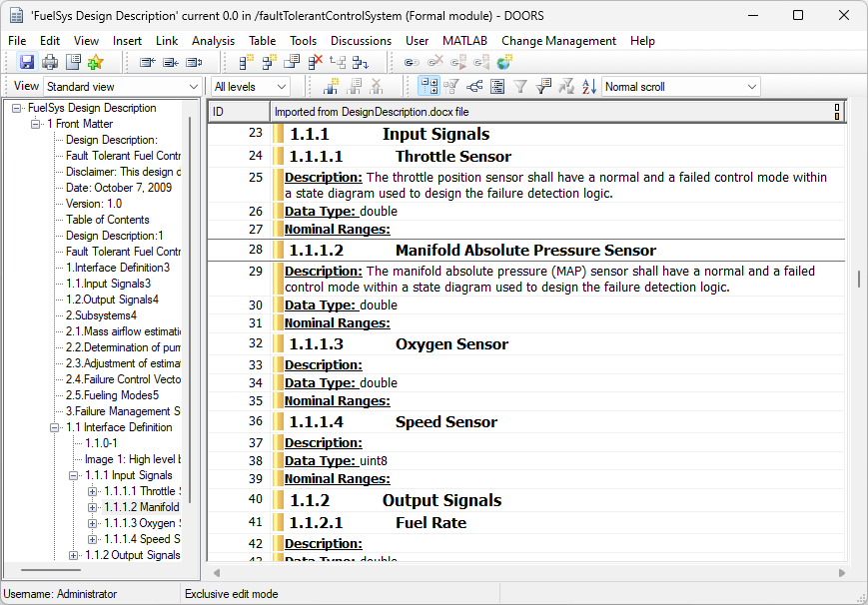Open the Analysis menu

tap(213, 41)
